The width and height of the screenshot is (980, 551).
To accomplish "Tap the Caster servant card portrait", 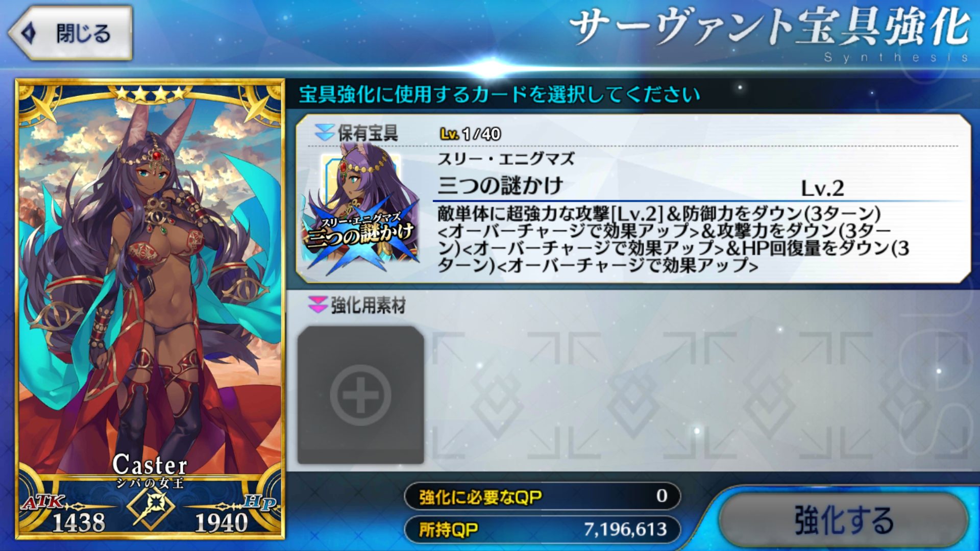I will pyautogui.click(x=150, y=309).
